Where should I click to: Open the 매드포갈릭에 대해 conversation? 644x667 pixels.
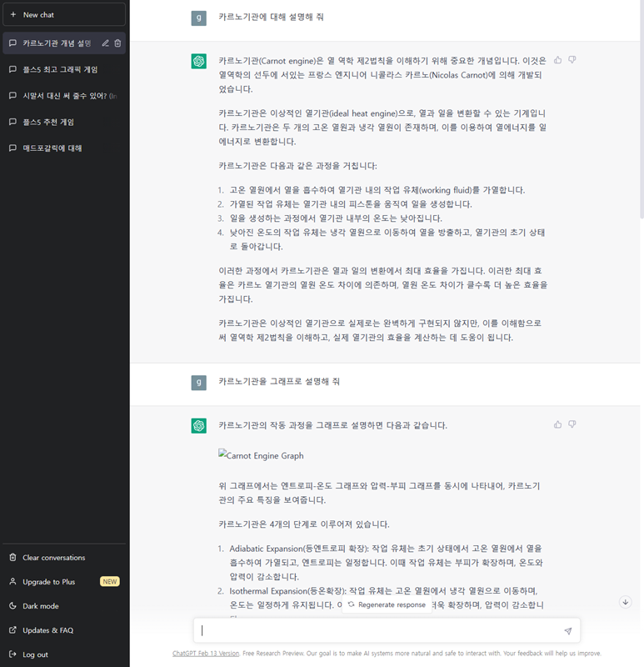pyautogui.click(x=64, y=148)
